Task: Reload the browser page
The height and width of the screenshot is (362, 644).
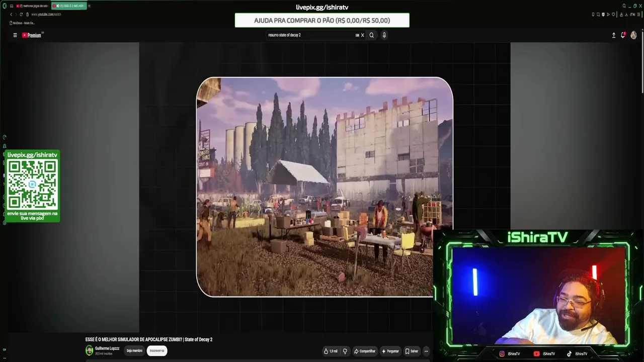Action: 21,15
